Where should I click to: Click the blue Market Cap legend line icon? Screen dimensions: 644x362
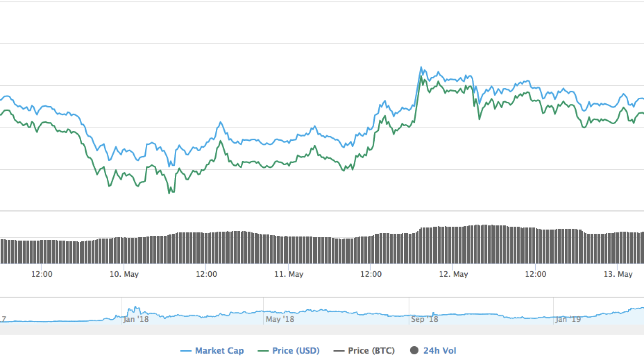[186, 351]
